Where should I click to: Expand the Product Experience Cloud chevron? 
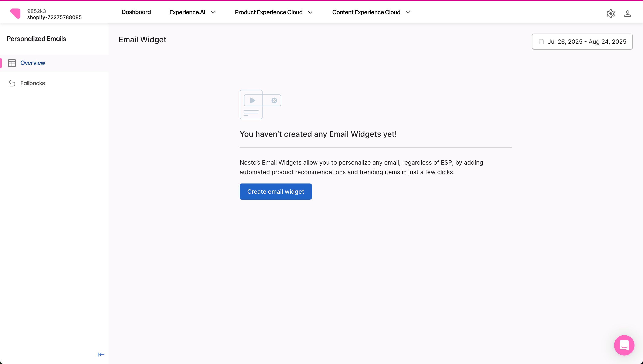point(310,13)
